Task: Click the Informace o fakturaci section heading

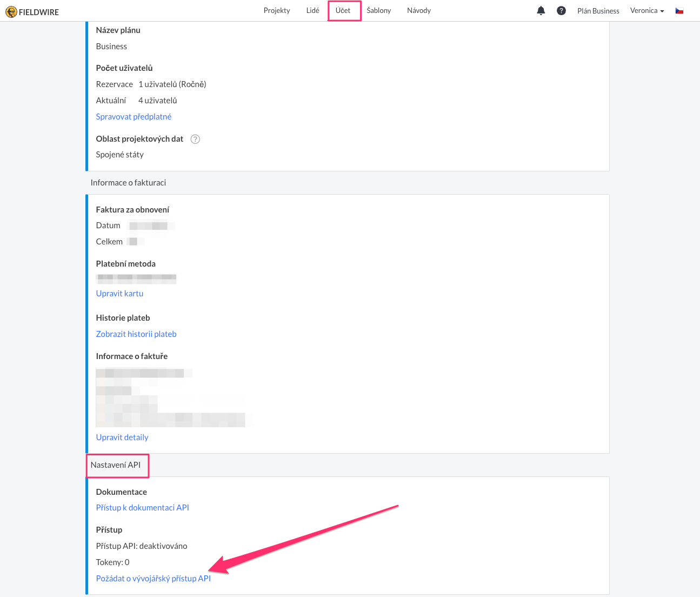Action: pos(128,183)
